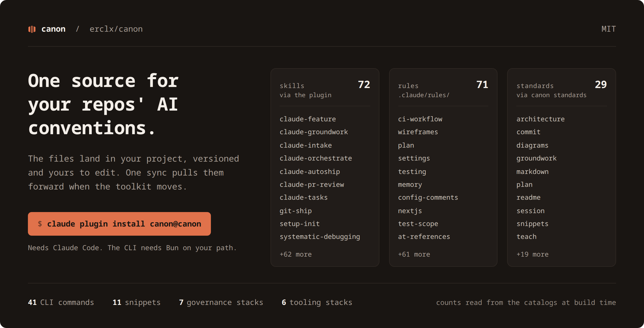Select snippets standard entry
This screenshot has height=328, width=644.
[x=532, y=224]
